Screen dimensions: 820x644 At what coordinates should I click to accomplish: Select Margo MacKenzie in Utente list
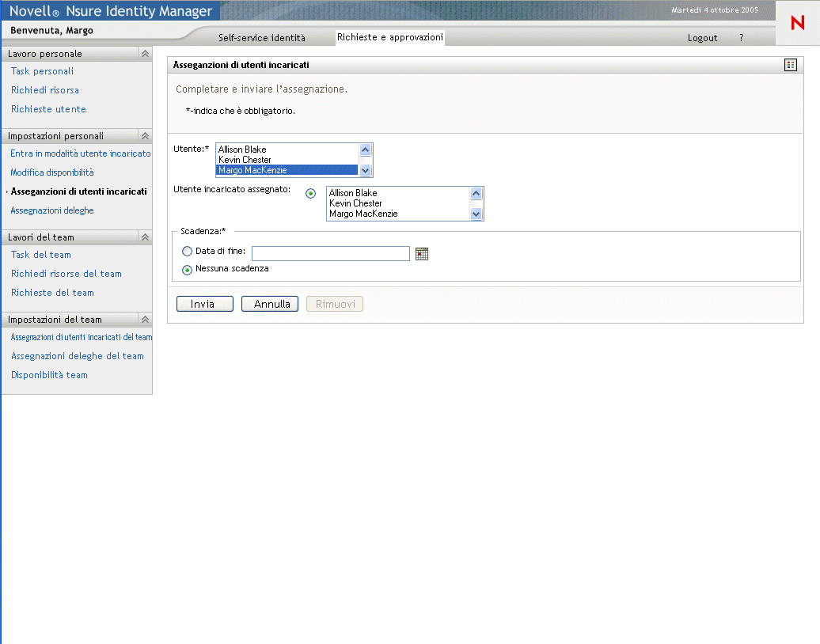[287, 170]
